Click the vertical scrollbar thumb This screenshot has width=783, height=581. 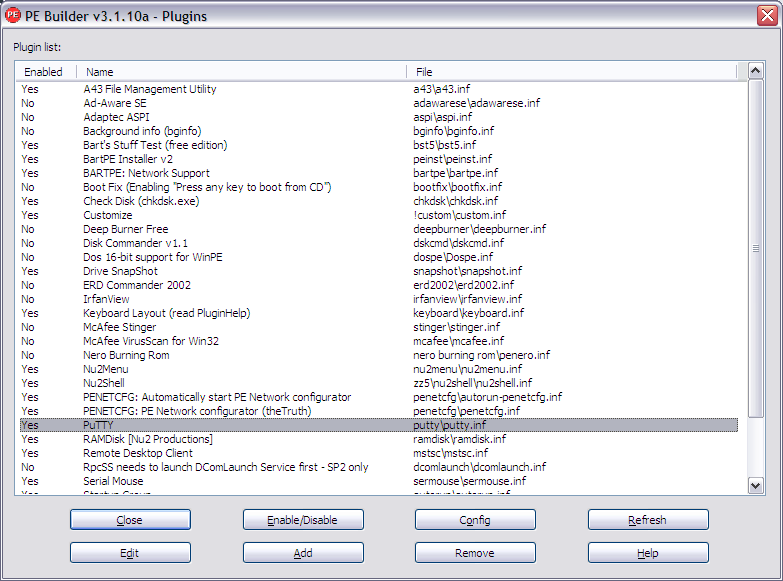pyautogui.click(x=756, y=248)
